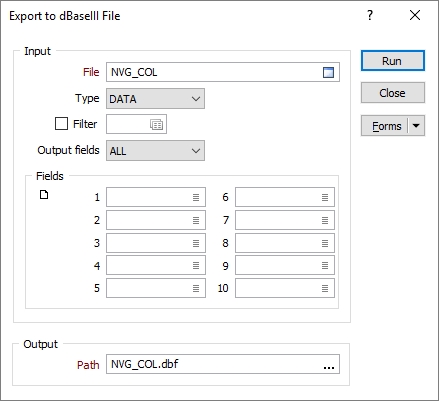
Task: Click the help question mark icon
Action: 370,15
